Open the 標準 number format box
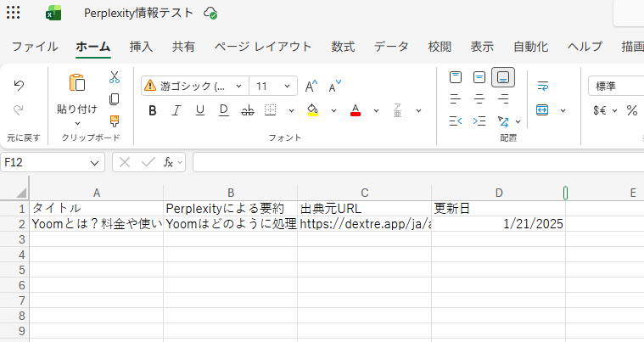 coord(616,86)
